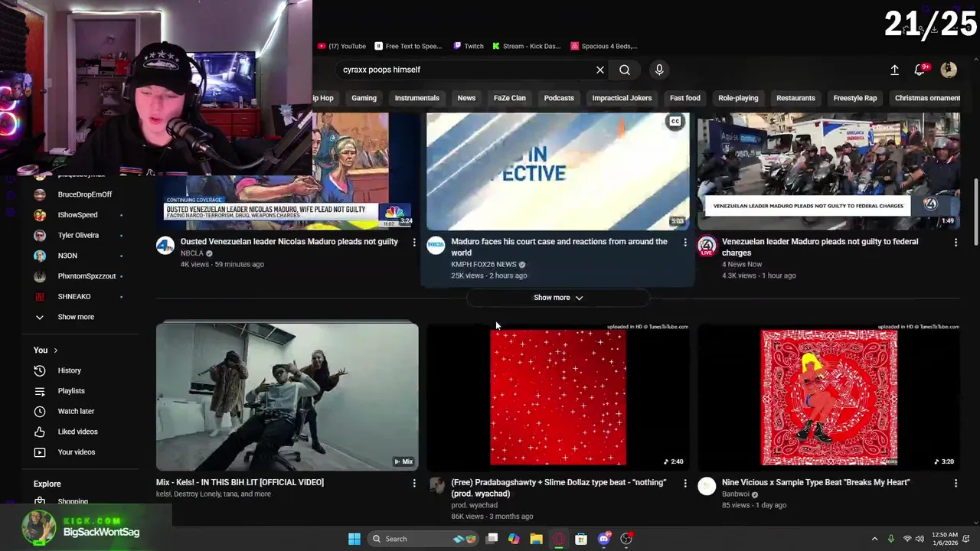The height and width of the screenshot is (551, 980).
Task: Open Microsoft Store from the taskbar
Action: [x=581, y=539]
